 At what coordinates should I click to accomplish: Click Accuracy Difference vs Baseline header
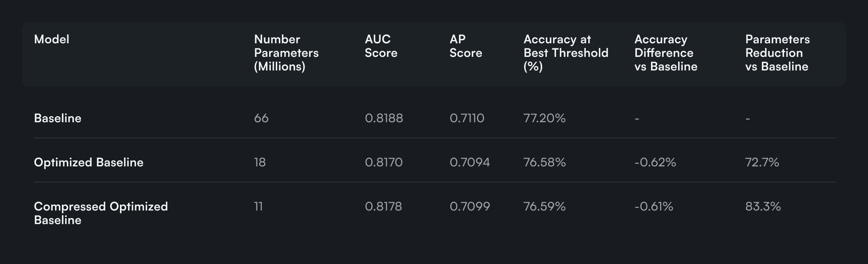coord(665,53)
